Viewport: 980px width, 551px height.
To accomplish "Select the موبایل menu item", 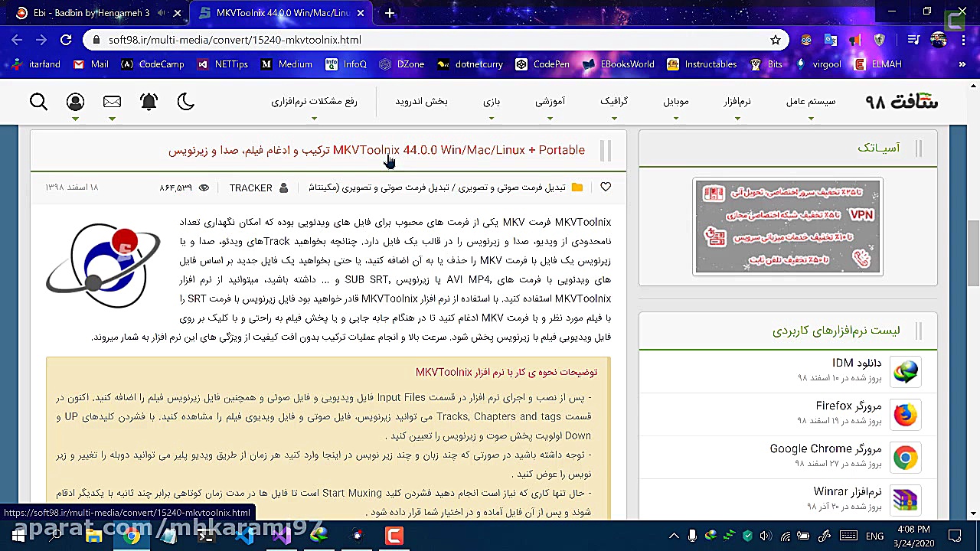I will click(x=675, y=100).
